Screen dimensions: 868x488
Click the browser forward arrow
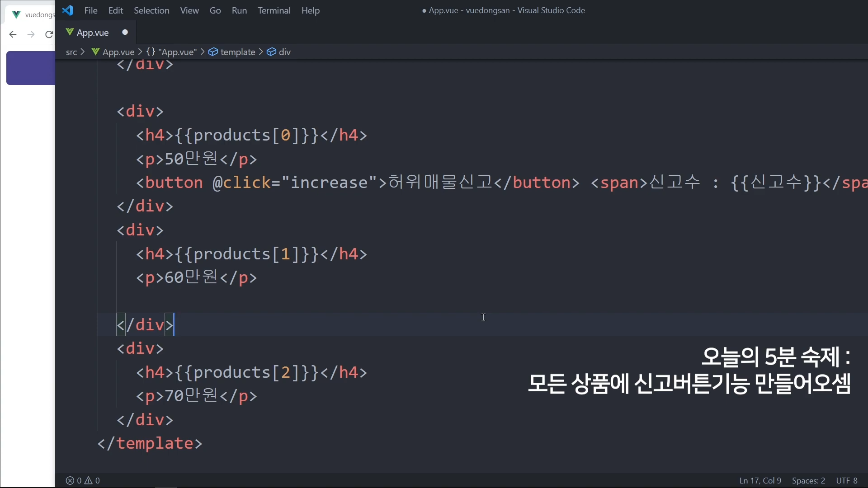[x=31, y=34]
